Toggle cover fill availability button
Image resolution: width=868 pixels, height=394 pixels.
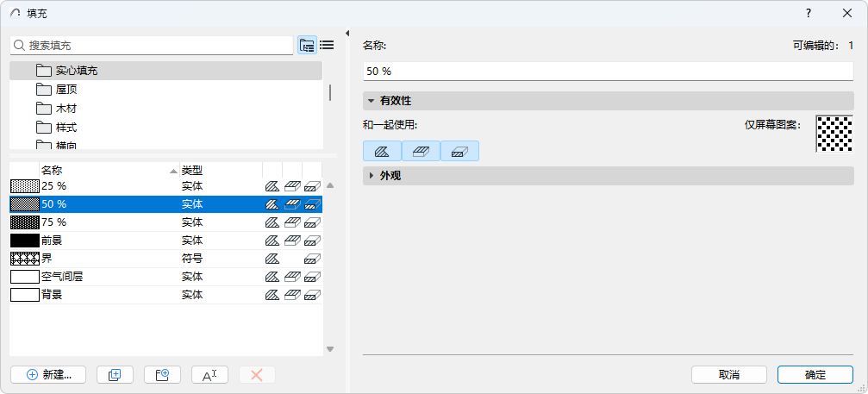[421, 151]
